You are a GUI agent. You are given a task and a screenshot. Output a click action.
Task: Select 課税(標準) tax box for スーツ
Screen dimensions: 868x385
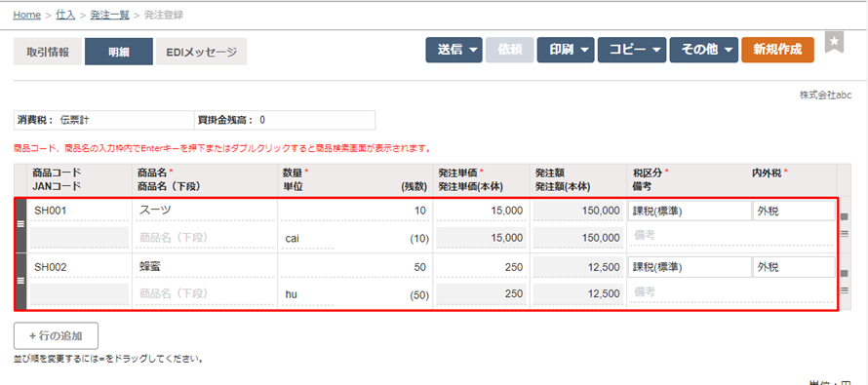(x=689, y=211)
